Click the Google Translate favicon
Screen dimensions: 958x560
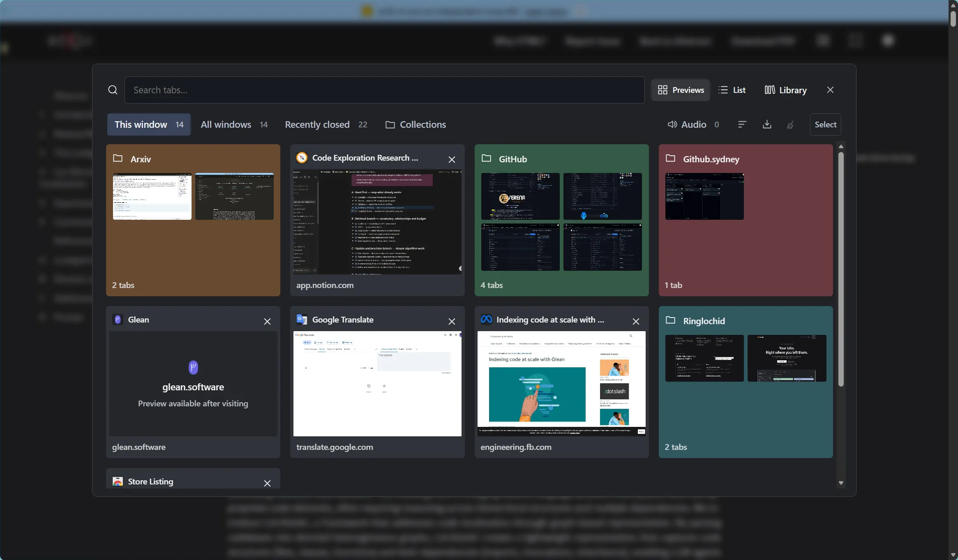[x=302, y=320]
